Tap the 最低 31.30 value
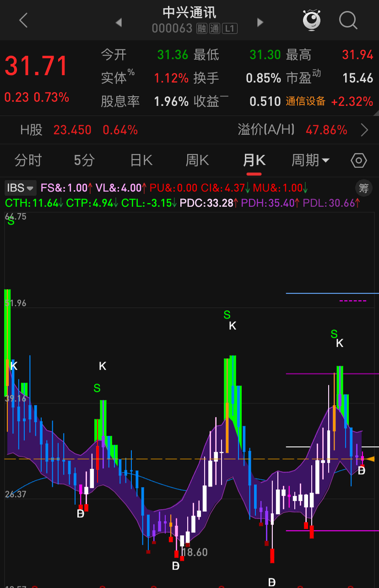This screenshot has height=588, width=379. pos(265,55)
